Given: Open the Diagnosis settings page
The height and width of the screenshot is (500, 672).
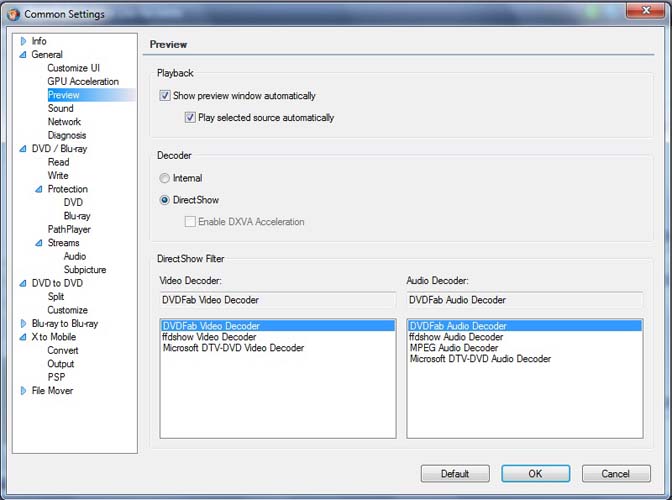Looking at the screenshot, I should [67, 135].
